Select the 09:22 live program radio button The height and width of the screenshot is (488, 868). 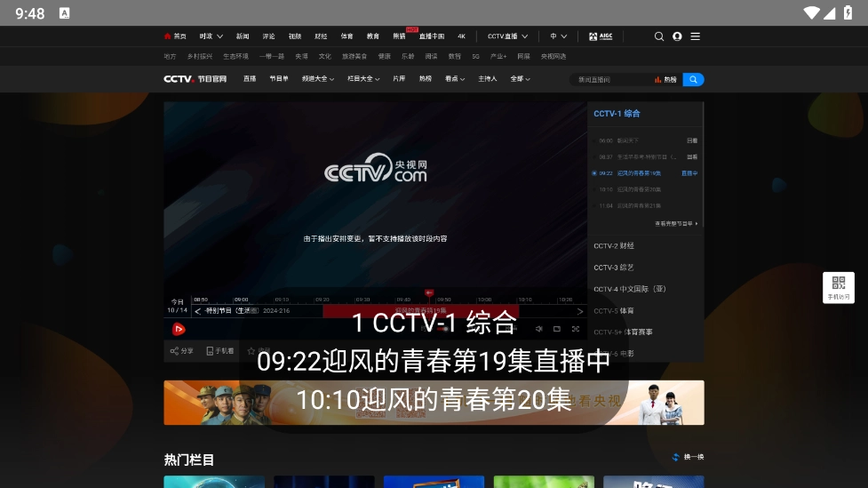pos(594,173)
